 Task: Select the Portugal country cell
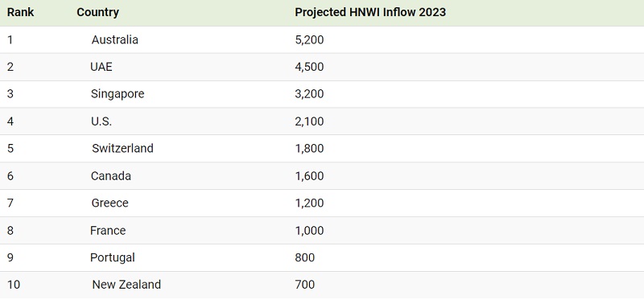coord(113,257)
